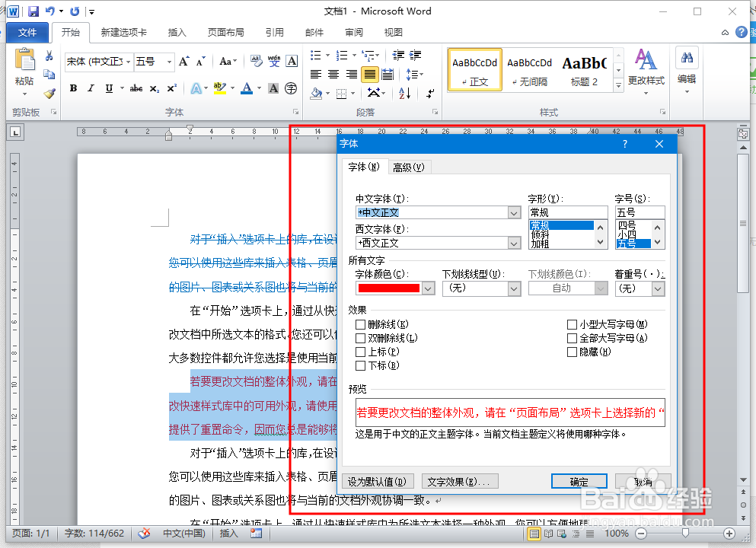756x548 pixels.
Task: Apply bold formatting with the B icon
Action: pos(73,88)
